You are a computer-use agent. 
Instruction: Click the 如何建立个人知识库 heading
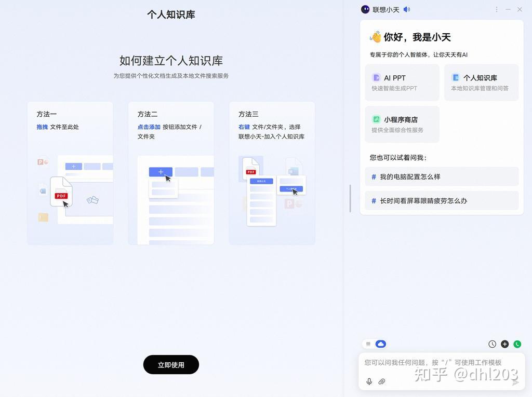[171, 61]
